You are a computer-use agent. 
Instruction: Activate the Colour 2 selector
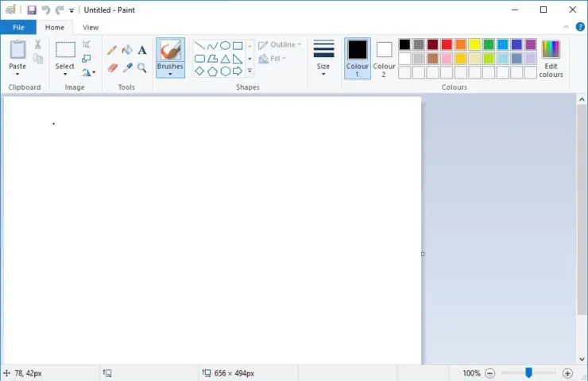(x=385, y=58)
